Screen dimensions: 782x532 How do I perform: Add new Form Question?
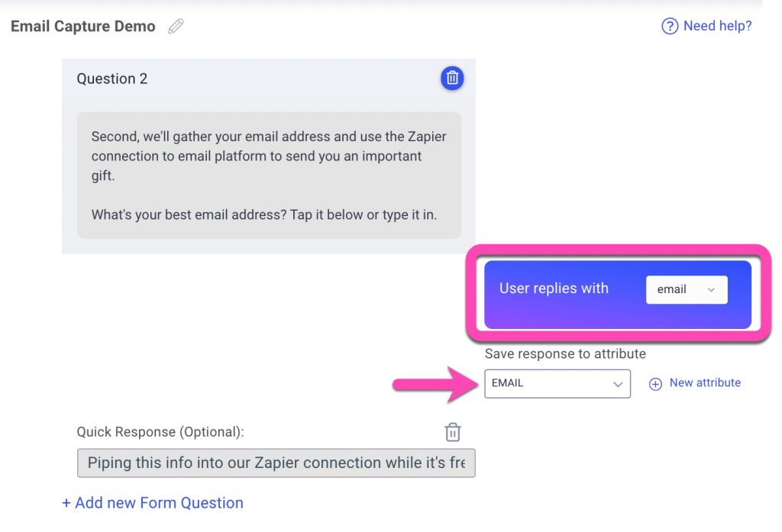point(153,502)
